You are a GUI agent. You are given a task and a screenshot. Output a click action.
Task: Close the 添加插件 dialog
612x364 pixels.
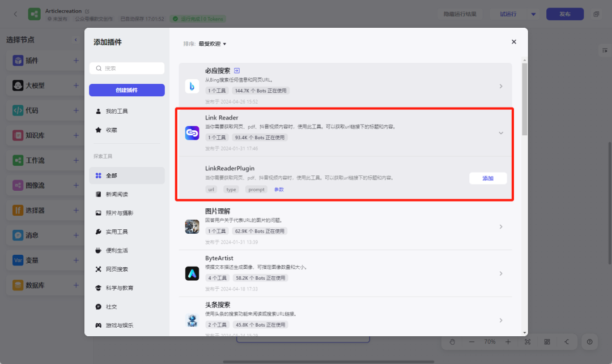[513, 42]
